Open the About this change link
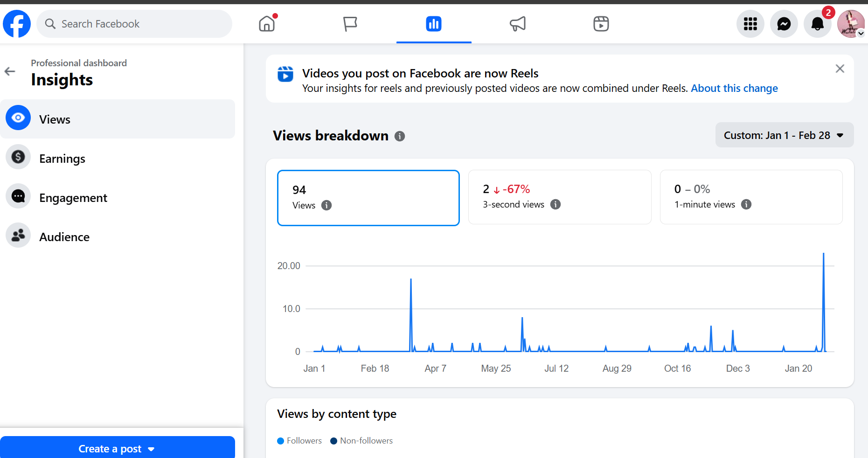868x458 pixels. coord(734,88)
